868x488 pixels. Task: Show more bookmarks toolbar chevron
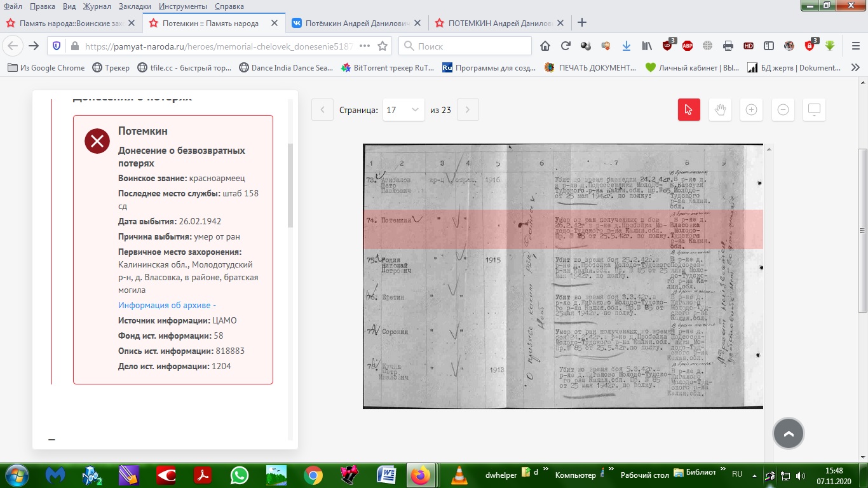856,67
